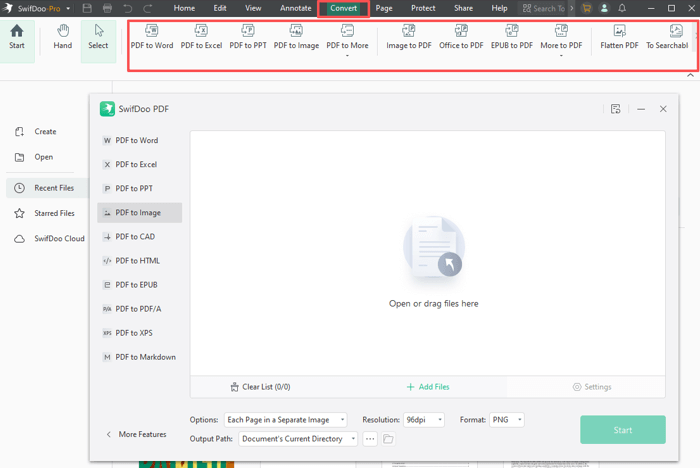Open the Home menu tab
700x468 pixels.
[x=184, y=8]
